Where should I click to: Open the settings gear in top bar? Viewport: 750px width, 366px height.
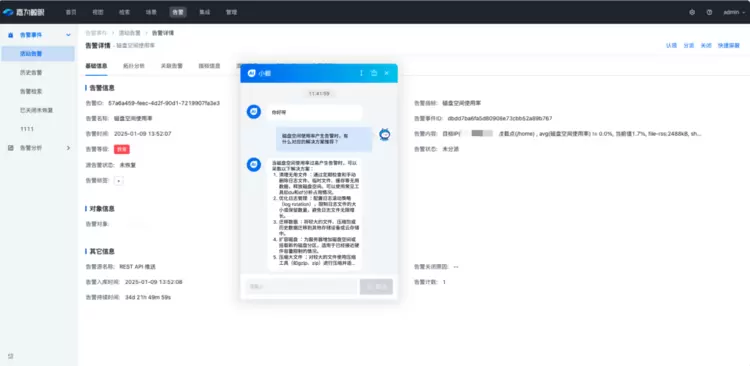pos(692,12)
